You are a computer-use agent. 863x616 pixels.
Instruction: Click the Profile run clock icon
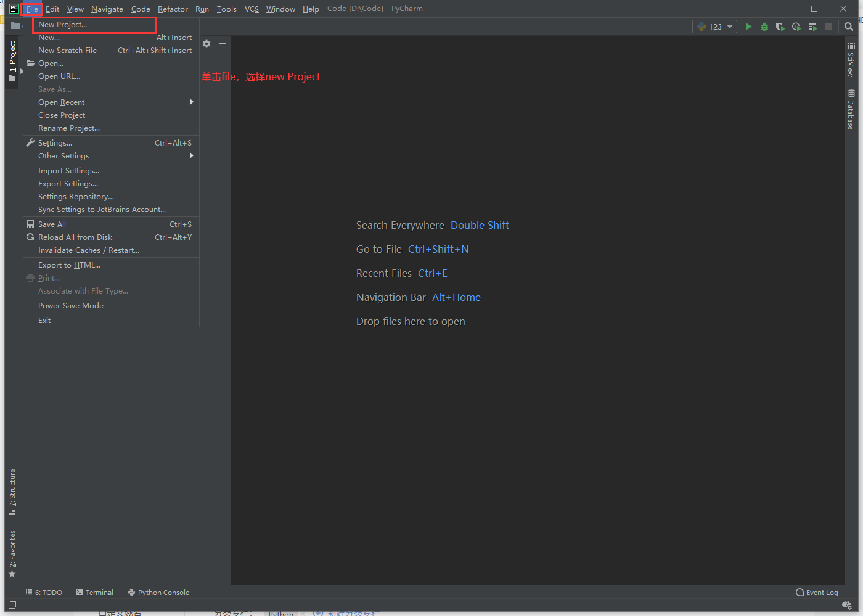click(x=796, y=27)
